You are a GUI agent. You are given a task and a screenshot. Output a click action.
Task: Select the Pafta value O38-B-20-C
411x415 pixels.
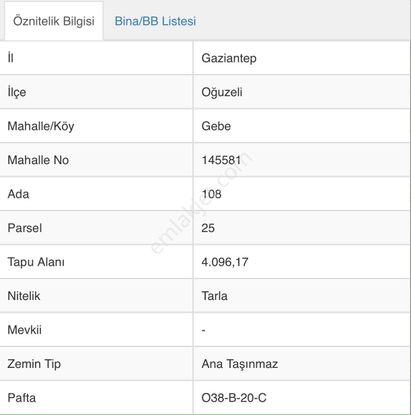point(234,398)
